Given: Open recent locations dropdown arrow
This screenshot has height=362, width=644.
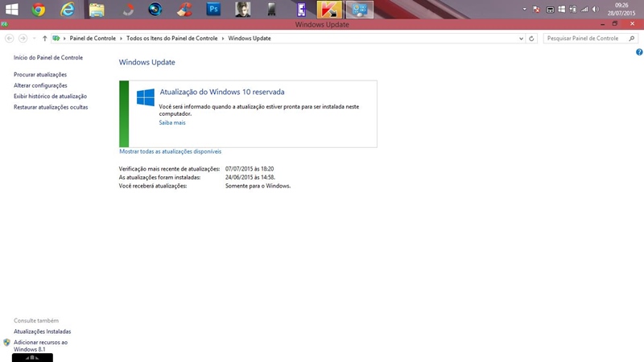Looking at the screenshot, I should point(34,38).
